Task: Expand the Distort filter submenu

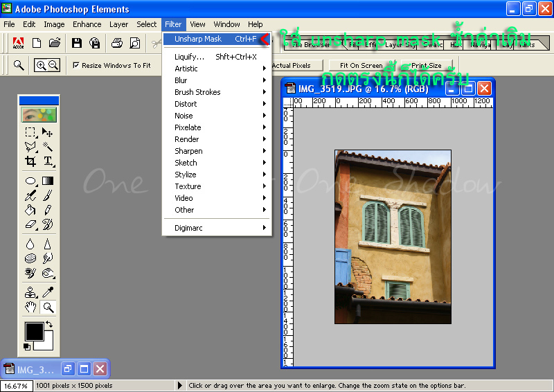Action: pos(217,104)
